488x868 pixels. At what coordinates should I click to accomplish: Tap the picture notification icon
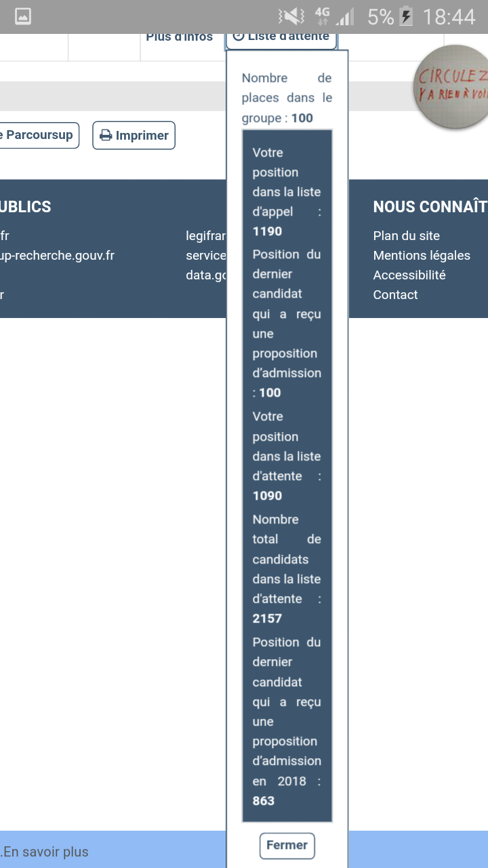[x=23, y=17]
